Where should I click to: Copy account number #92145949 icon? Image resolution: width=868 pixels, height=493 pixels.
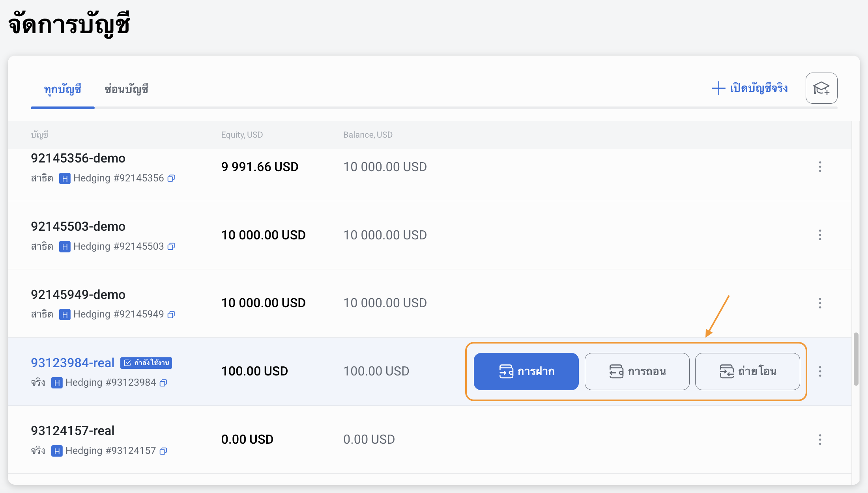[171, 314]
